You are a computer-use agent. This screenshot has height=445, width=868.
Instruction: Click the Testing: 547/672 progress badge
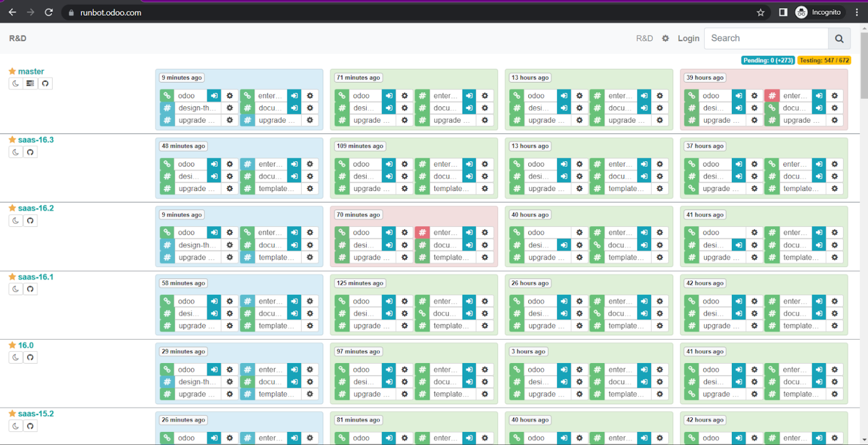pos(824,59)
